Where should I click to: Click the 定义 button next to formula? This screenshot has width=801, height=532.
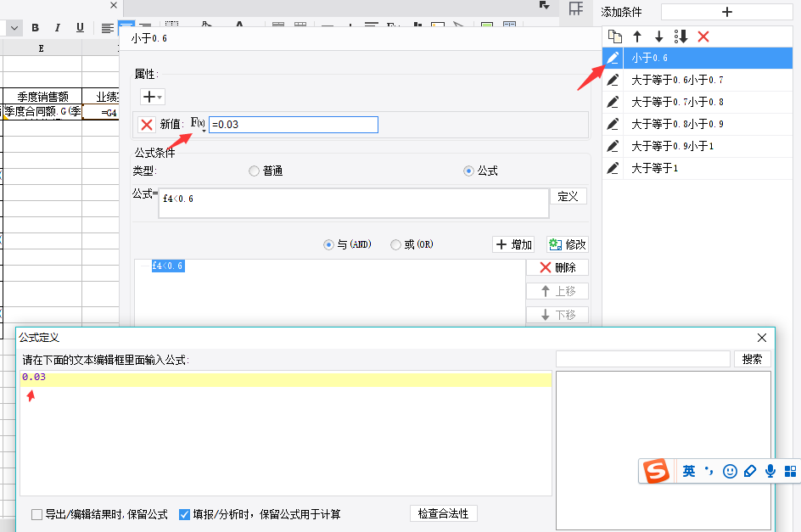[568, 196]
